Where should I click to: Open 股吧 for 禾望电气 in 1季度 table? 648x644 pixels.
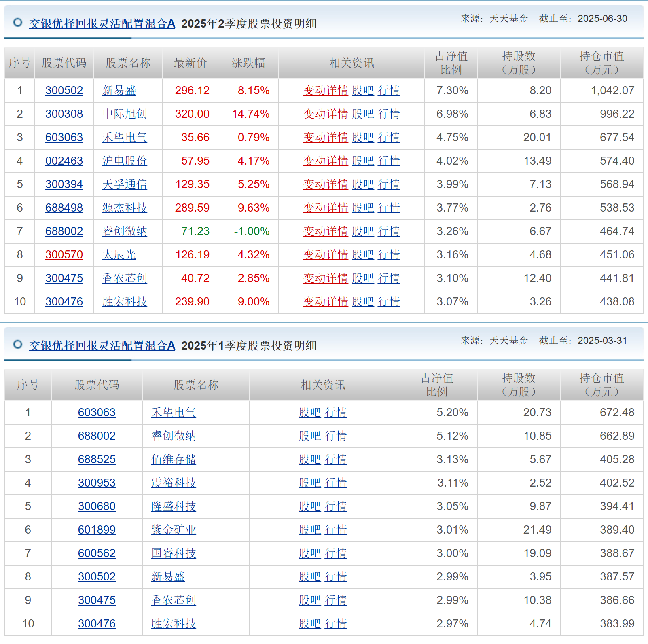click(310, 413)
